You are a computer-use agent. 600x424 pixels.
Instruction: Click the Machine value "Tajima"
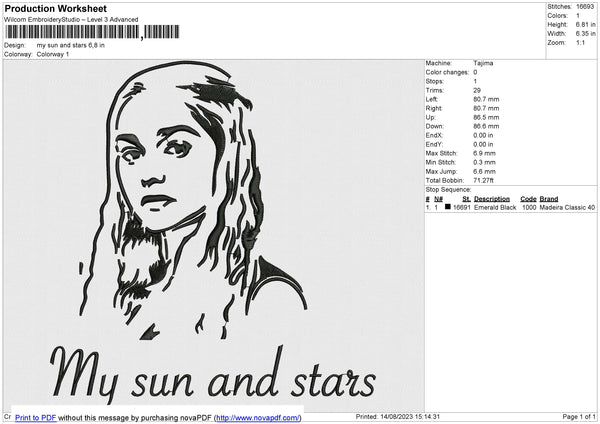click(x=483, y=63)
